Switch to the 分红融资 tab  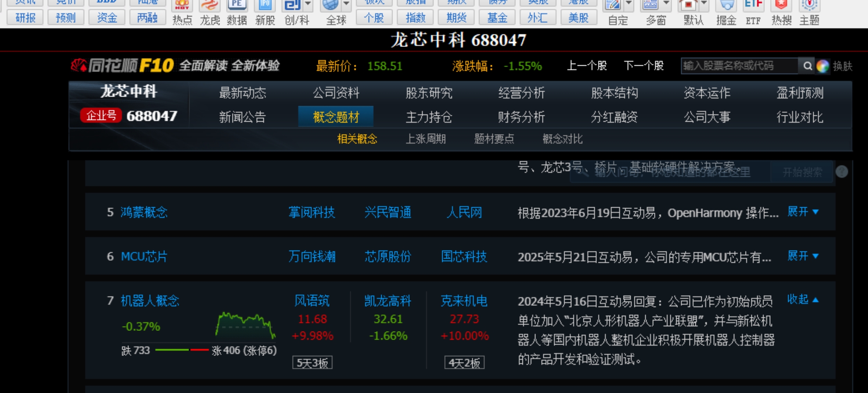(x=614, y=117)
